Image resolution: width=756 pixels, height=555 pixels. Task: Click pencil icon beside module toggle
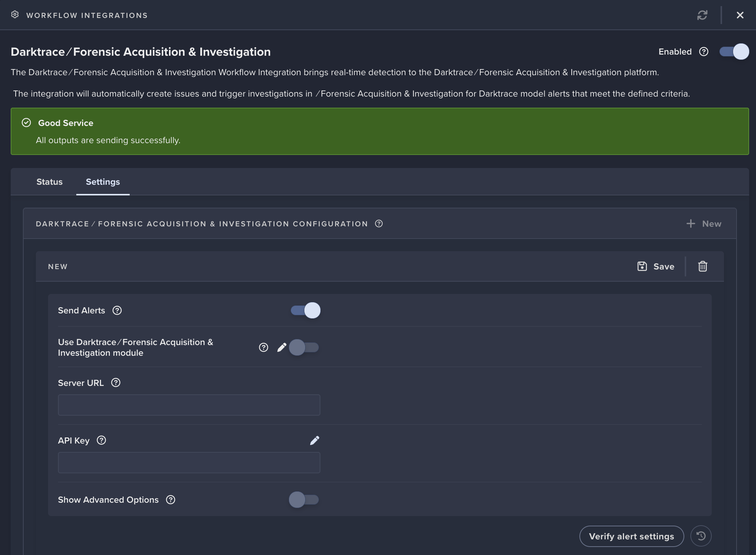[281, 347]
